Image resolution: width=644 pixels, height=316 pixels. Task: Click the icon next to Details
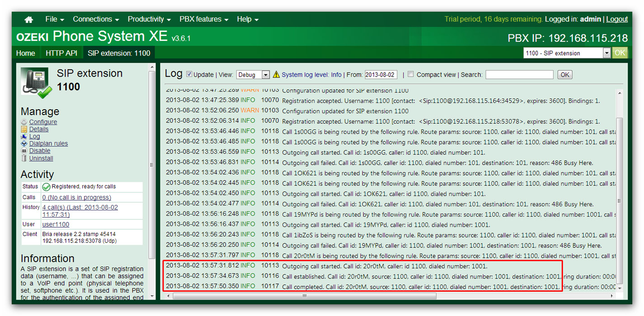click(x=24, y=129)
